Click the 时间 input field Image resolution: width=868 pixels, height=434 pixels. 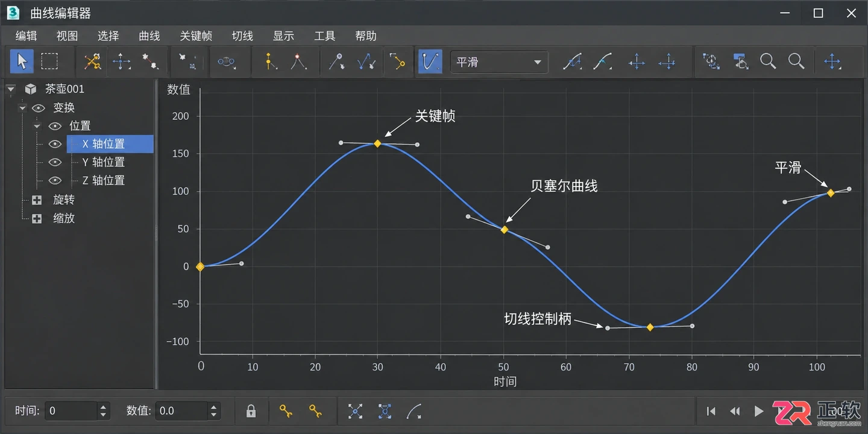point(72,411)
